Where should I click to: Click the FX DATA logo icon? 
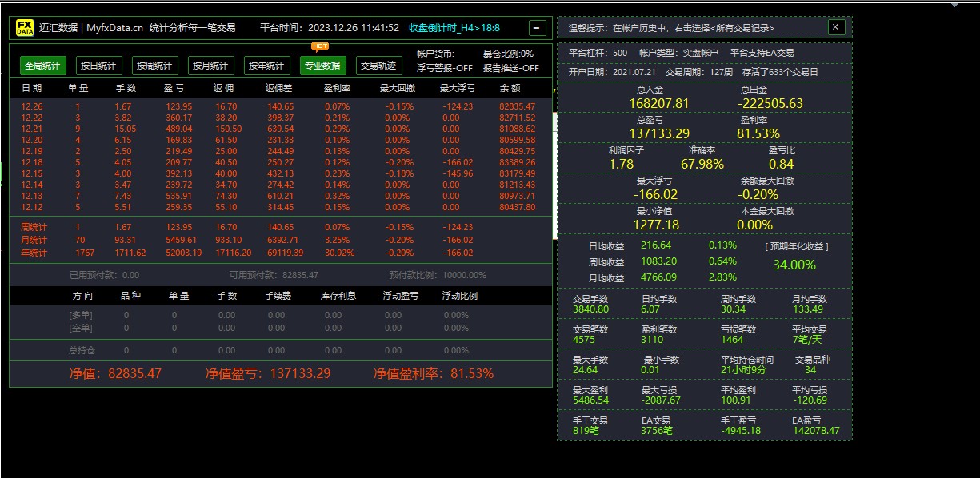pyautogui.click(x=24, y=28)
